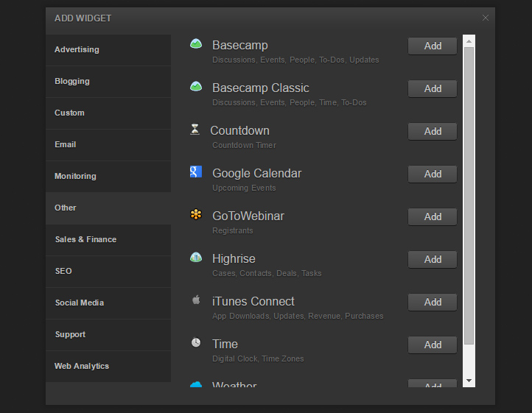Click the Highrise buildings icon

(196, 258)
